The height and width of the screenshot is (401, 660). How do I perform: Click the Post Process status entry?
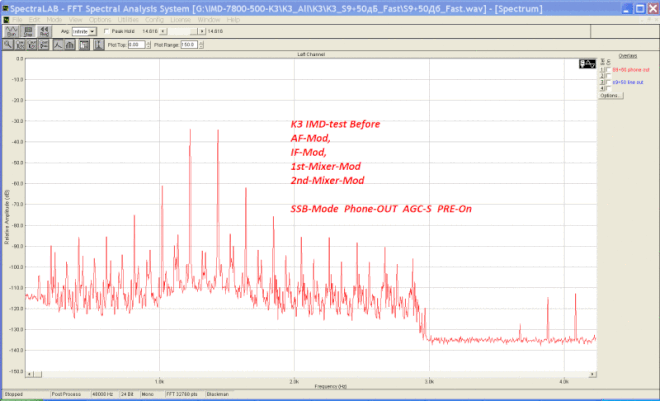(70, 394)
